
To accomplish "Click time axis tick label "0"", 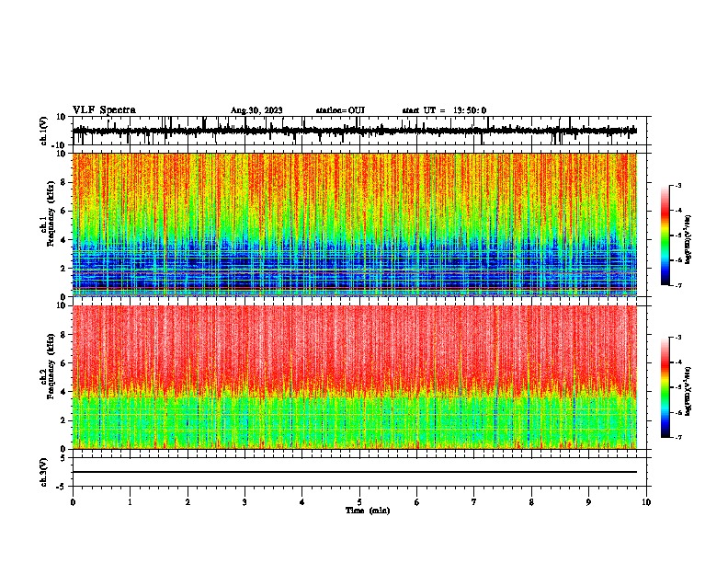I will pos(73,502).
